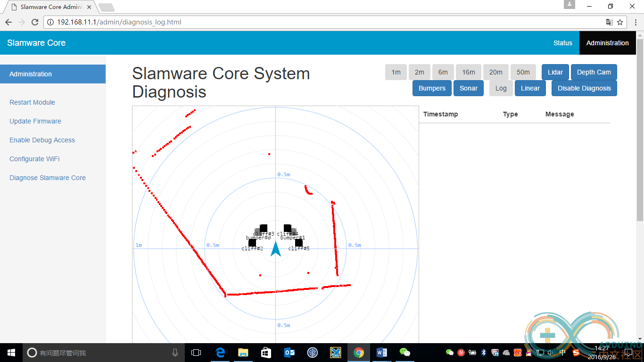The image size is (644, 362).
Task: Toggle the Sonar display
Action: [x=469, y=88]
